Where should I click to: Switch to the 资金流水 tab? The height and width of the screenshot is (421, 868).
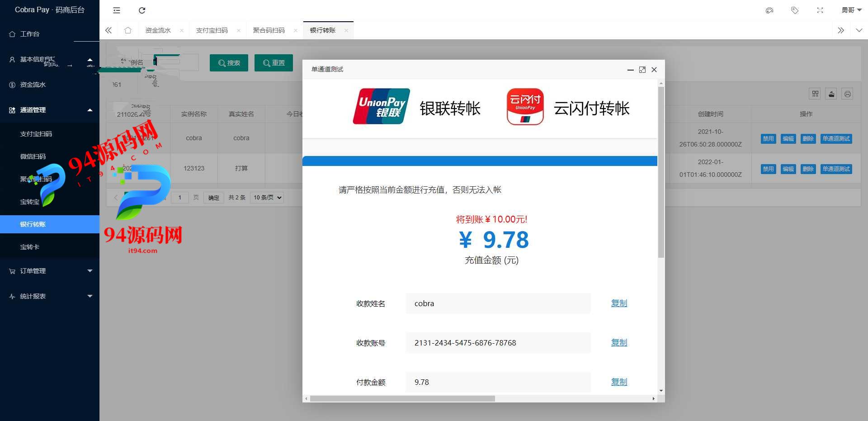(158, 30)
